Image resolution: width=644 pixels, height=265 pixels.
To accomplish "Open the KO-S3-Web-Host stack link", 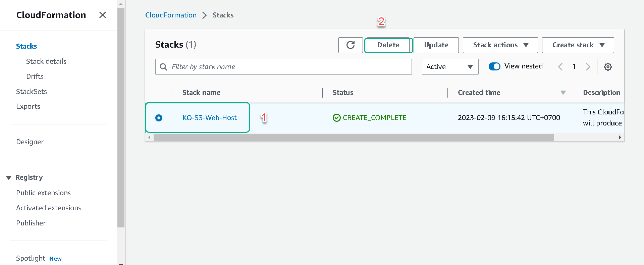I will click(210, 118).
